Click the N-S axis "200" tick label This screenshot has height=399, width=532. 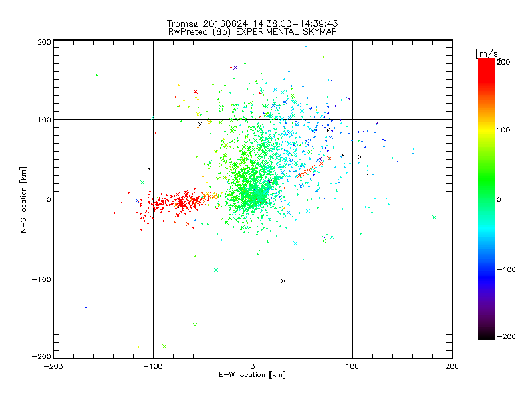coord(44,42)
